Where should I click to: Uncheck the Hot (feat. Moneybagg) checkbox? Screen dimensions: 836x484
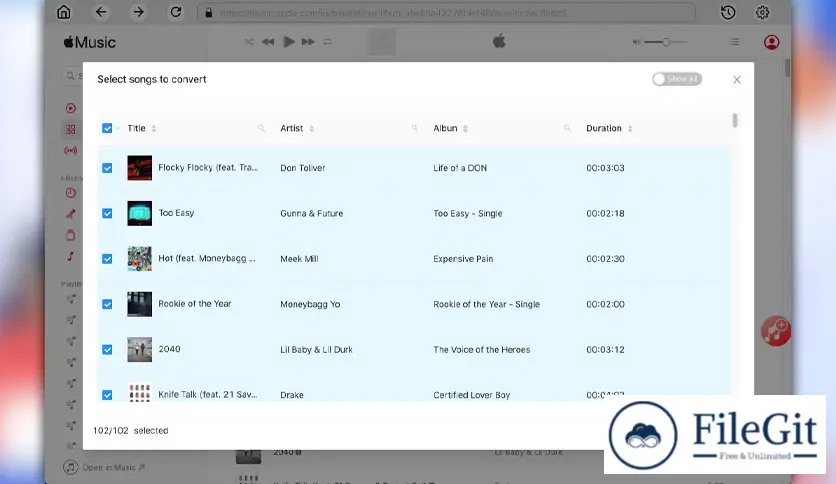107,259
